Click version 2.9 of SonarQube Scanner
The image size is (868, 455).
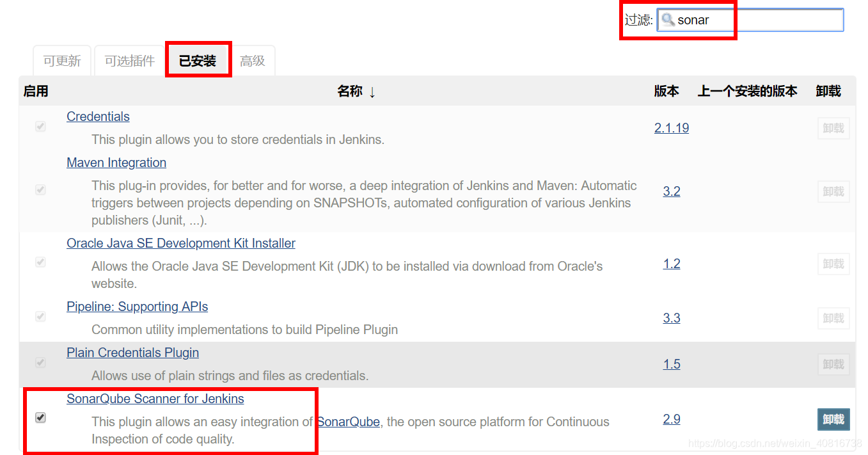(x=672, y=419)
